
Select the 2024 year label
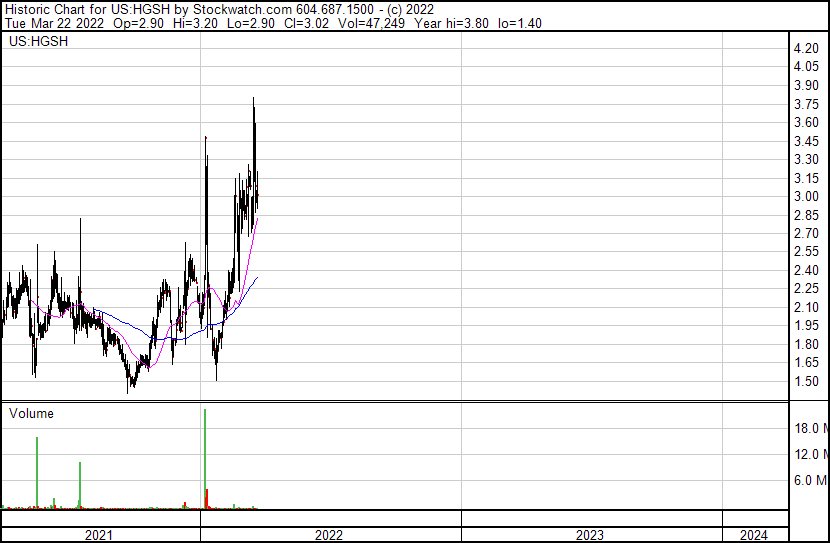point(756,535)
